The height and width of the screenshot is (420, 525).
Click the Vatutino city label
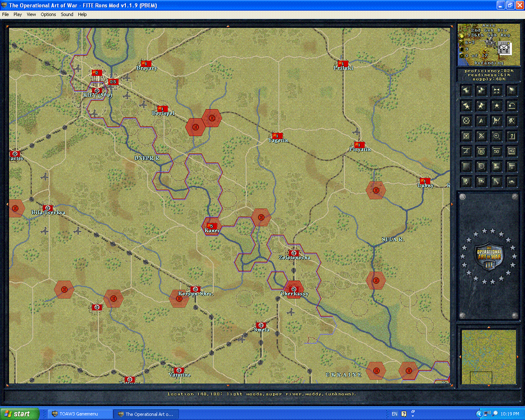click(180, 375)
